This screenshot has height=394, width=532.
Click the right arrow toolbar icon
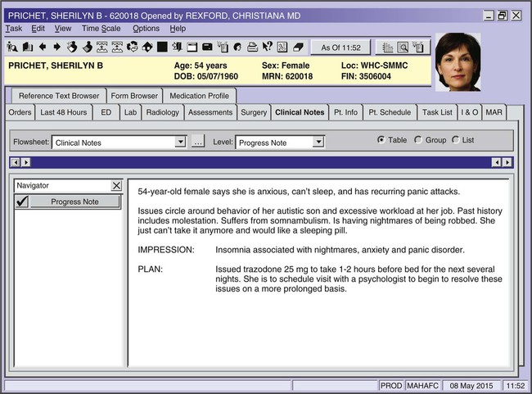click(56, 47)
